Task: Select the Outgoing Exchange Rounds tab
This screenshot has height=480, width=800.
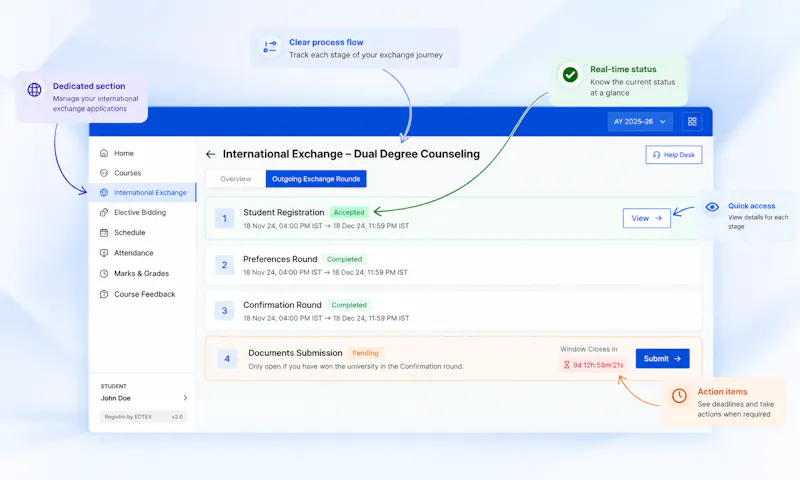Action: click(316, 179)
